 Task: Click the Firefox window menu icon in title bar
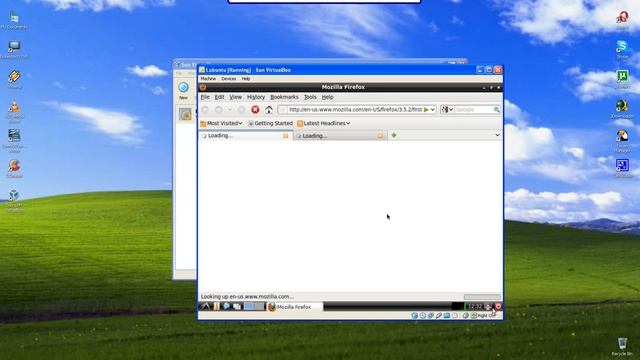point(203,87)
